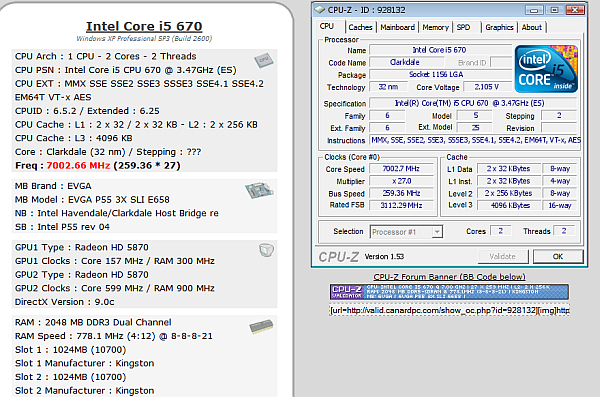
Task: Click the CPU-Z title bar icon
Action: point(320,10)
